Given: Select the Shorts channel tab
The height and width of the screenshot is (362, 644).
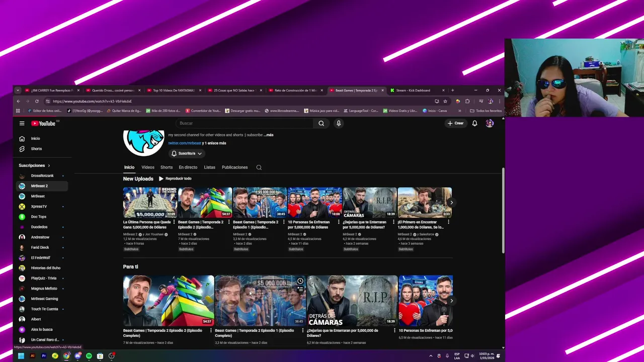Looking at the screenshot, I should (167, 167).
